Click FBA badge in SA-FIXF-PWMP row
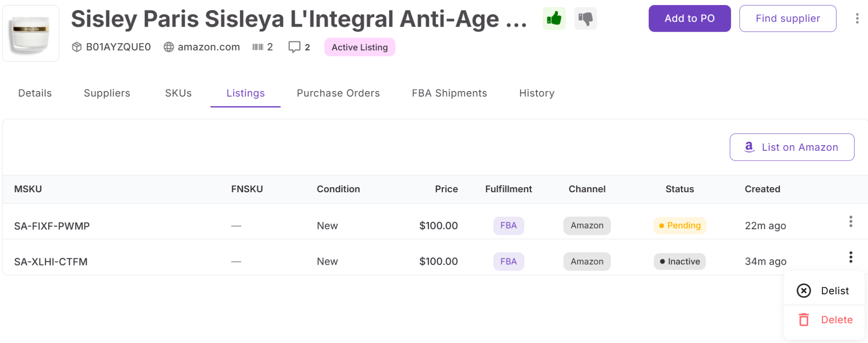 point(509,225)
